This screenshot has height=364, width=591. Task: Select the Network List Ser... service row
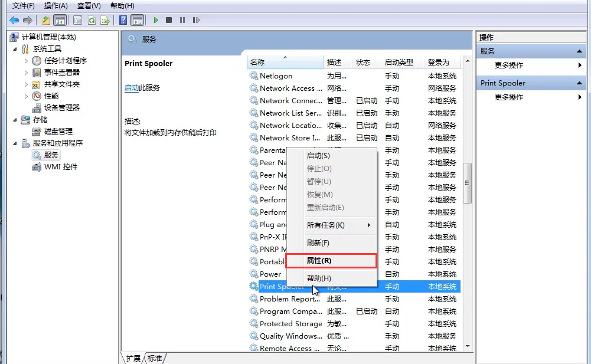[x=354, y=113]
